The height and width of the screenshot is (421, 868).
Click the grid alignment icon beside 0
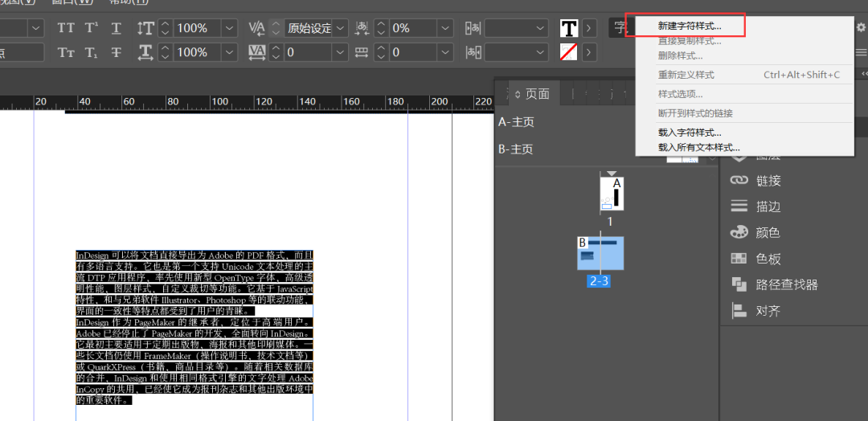click(x=362, y=52)
